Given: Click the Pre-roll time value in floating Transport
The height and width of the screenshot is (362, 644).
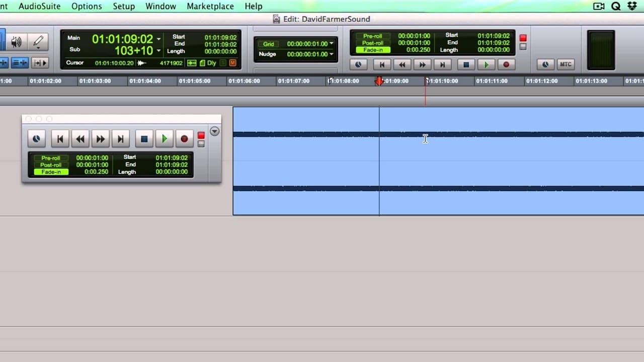Looking at the screenshot, I should [92, 158].
